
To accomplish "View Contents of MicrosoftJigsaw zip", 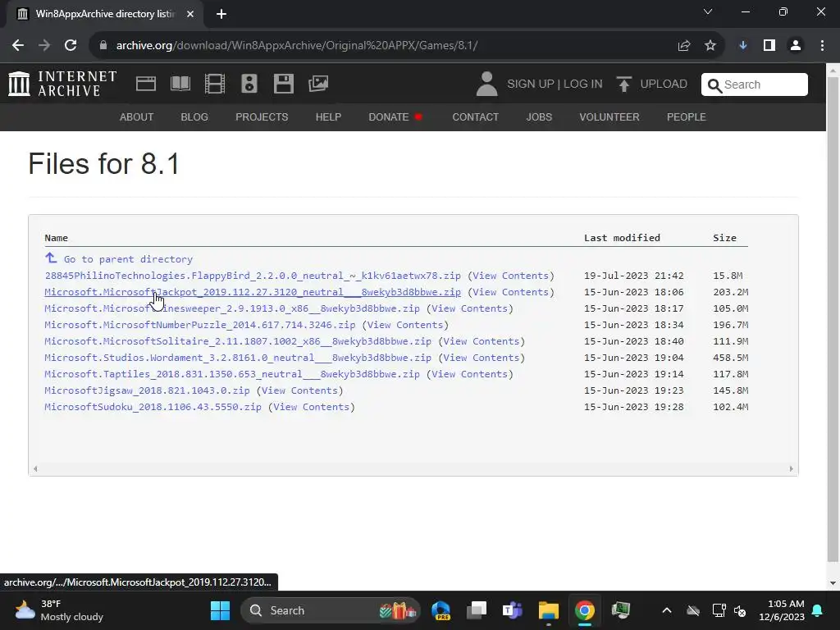I will (x=299, y=390).
